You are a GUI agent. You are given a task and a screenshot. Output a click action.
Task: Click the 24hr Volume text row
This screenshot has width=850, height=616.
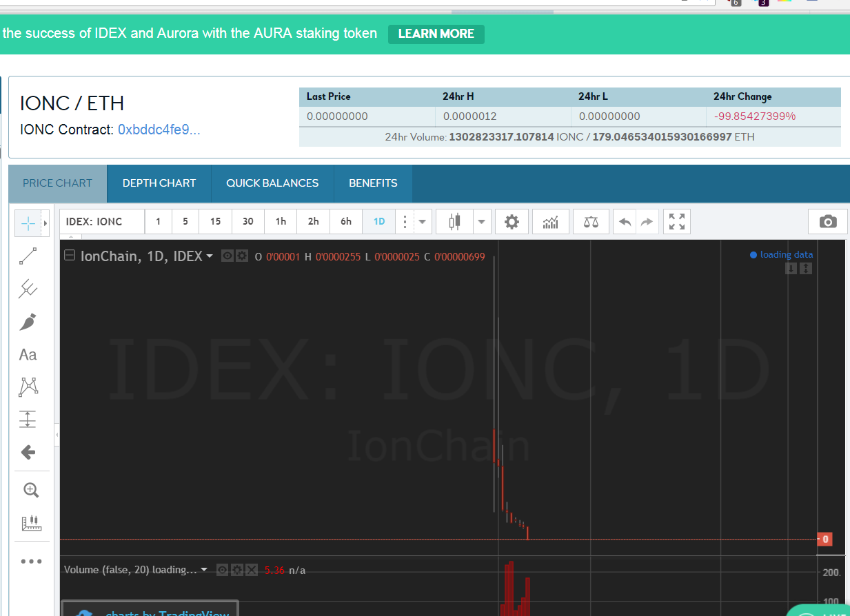click(569, 137)
